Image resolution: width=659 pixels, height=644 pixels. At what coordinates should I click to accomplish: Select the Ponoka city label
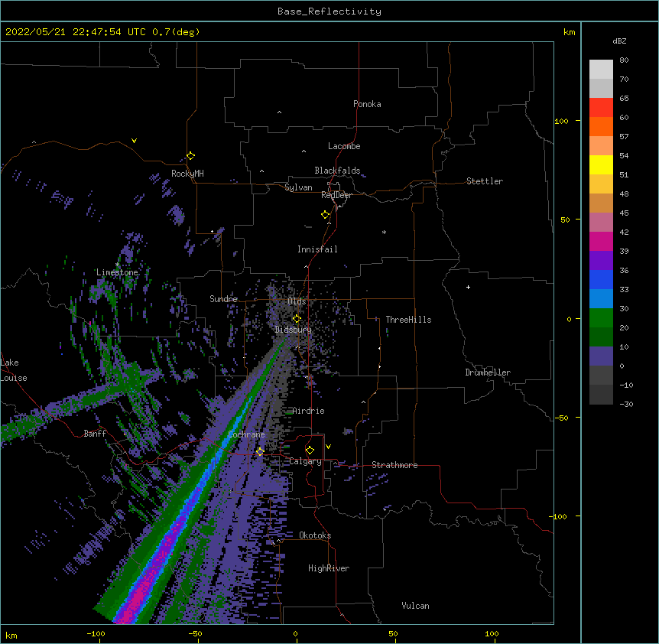[367, 104]
